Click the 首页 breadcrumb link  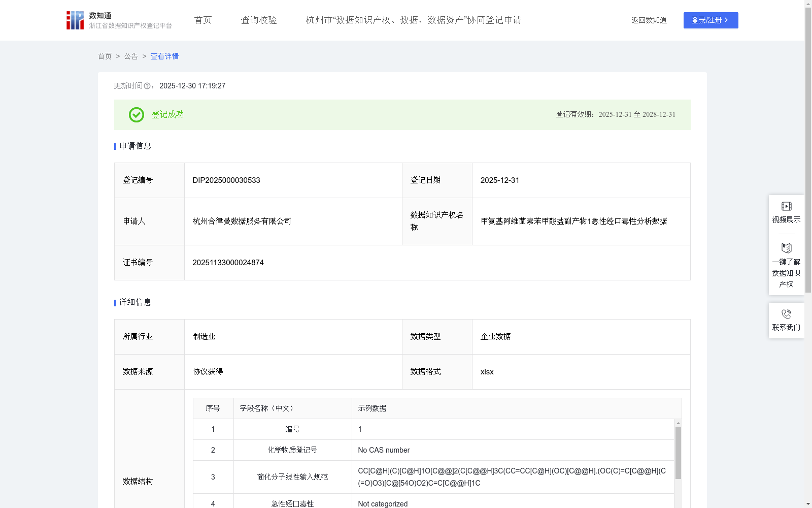pyautogui.click(x=105, y=56)
